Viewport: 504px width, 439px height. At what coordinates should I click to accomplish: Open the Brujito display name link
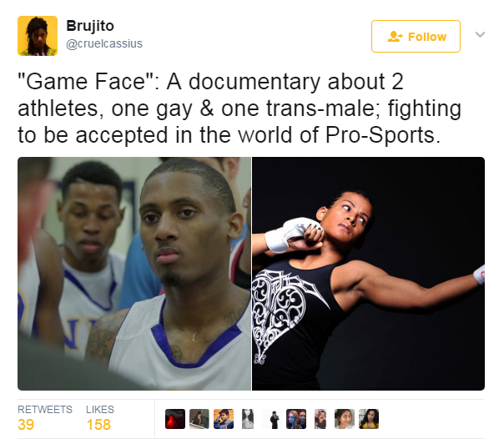click(90, 26)
